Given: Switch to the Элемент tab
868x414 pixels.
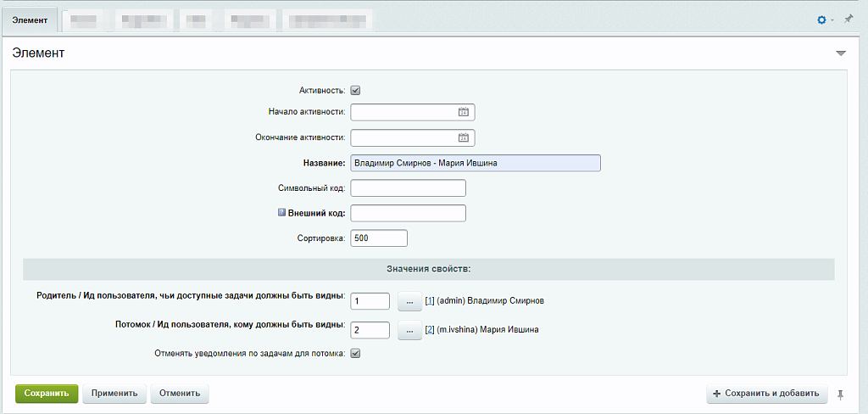Looking at the screenshot, I should click(x=30, y=19).
